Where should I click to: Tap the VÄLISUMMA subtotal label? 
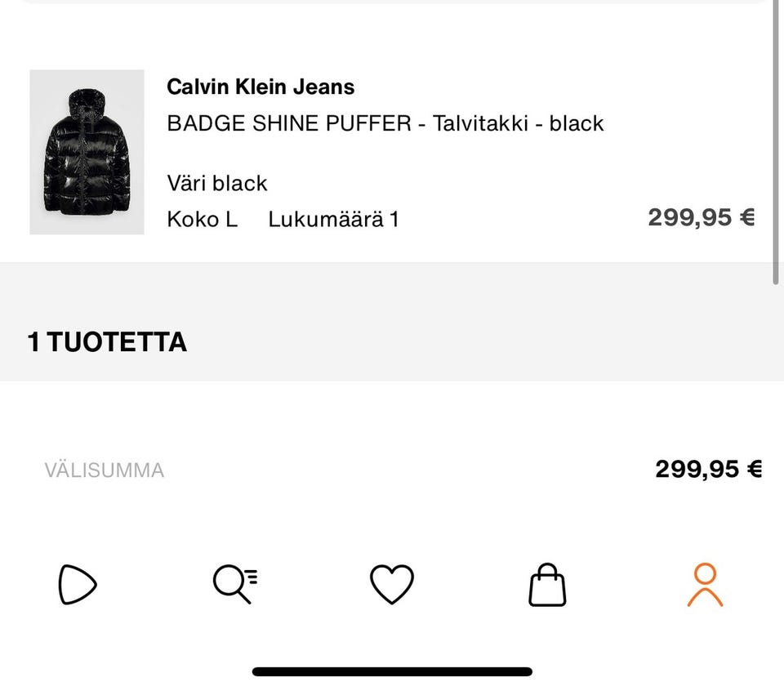pos(105,470)
